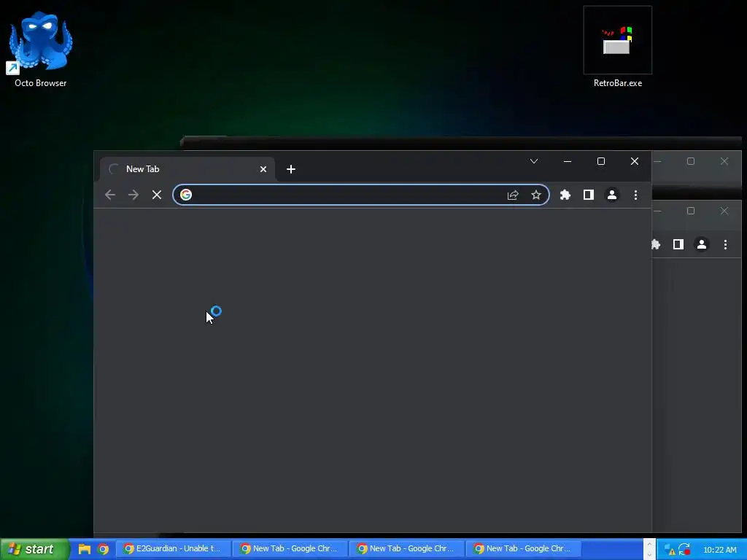Launch Chrome from the quick launch icon

[103, 549]
